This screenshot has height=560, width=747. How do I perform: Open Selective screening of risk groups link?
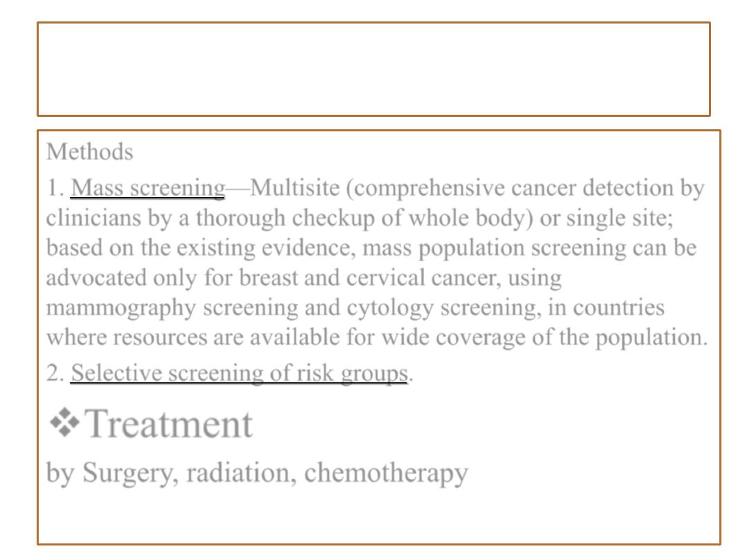coord(239,373)
